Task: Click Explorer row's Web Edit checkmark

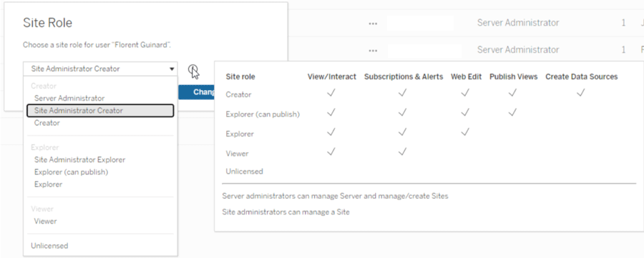Action: click(465, 132)
